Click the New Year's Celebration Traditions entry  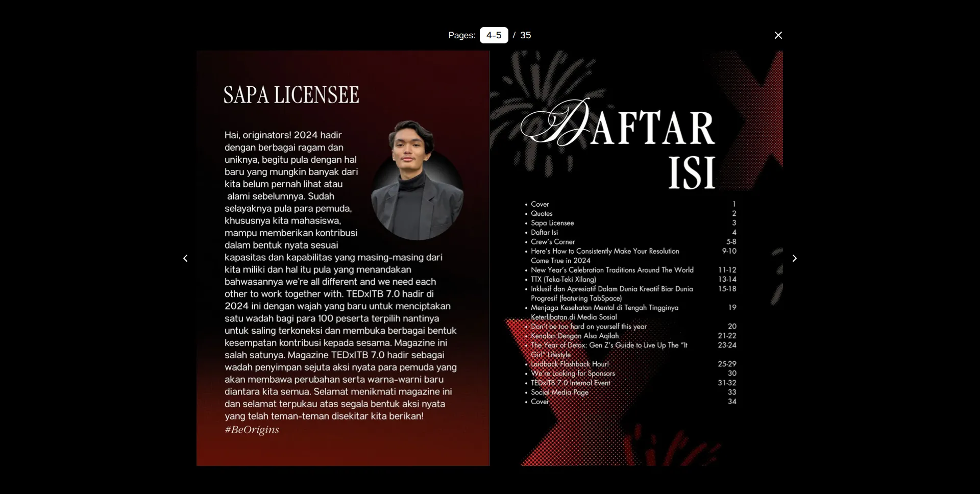pyautogui.click(x=612, y=269)
